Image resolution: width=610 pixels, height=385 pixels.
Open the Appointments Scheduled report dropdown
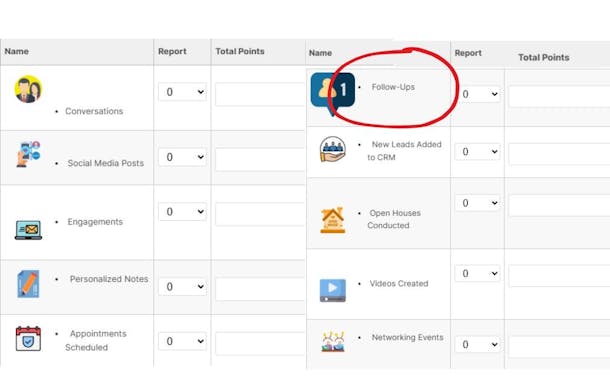pyautogui.click(x=182, y=341)
